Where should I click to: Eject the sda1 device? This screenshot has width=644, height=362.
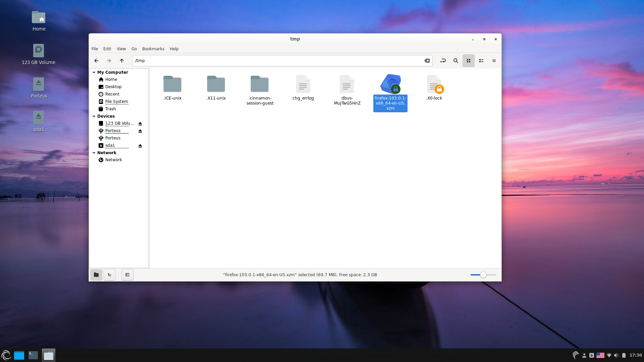(140, 146)
